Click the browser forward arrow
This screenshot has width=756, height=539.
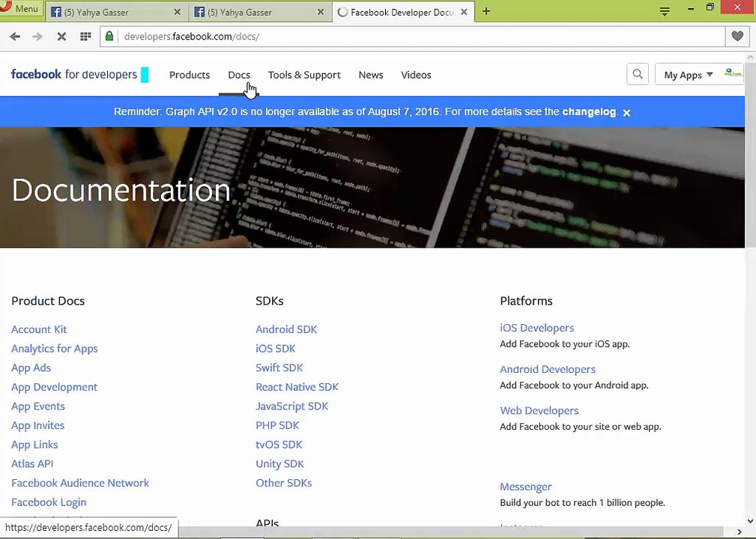click(37, 37)
